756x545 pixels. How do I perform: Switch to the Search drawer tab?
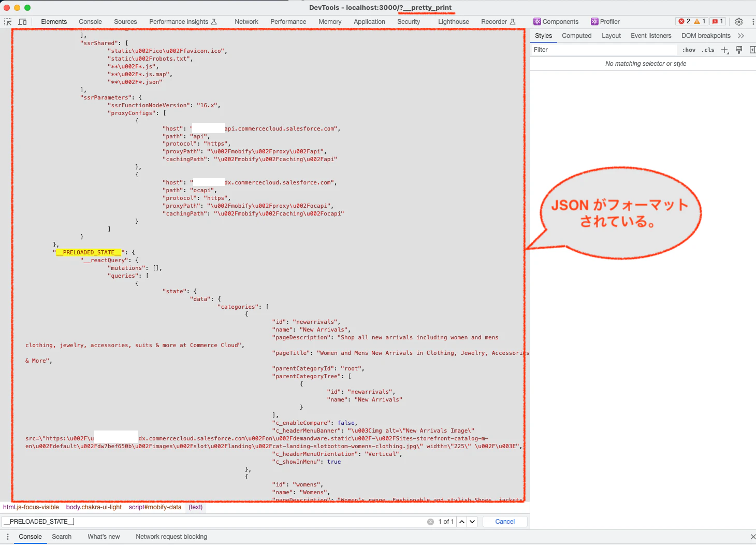point(62,537)
